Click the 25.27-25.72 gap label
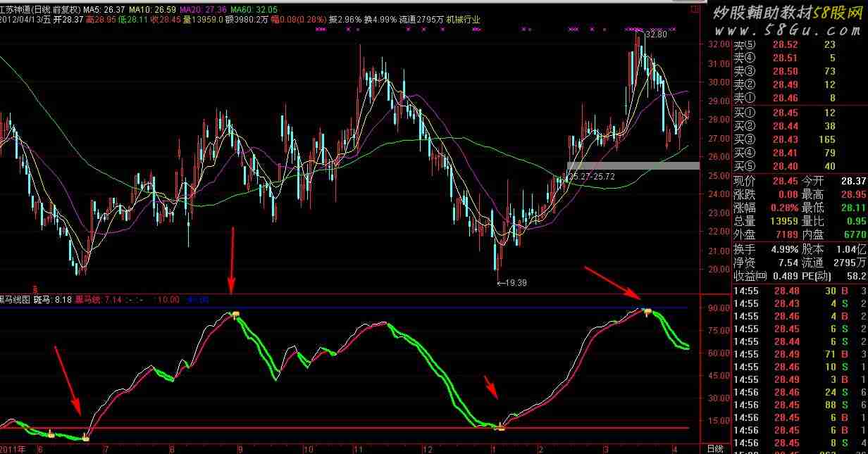The height and width of the screenshot is (454, 868). [x=590, y=176]
